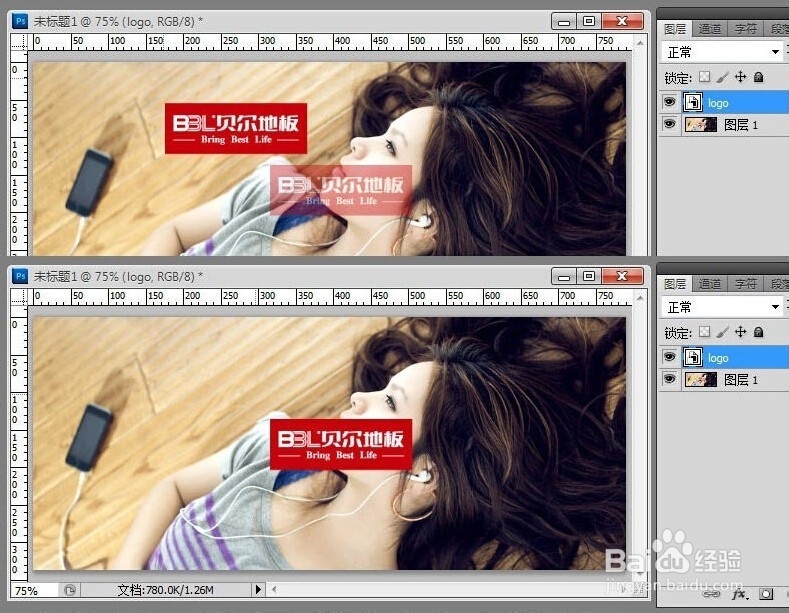Viewport: 789px width, 613px height.
Task: Hide 图层 1 in the upper Layers panel
Action: point(669,124)
